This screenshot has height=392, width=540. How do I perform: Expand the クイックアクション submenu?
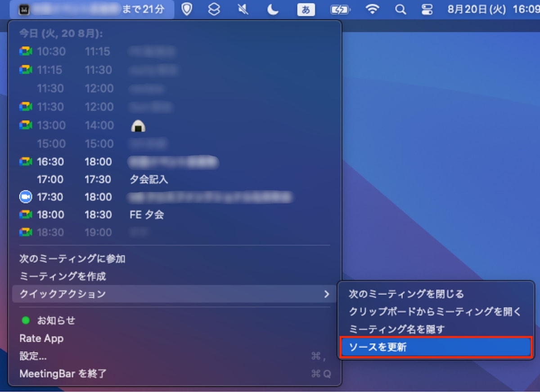(x=175, y=294)
